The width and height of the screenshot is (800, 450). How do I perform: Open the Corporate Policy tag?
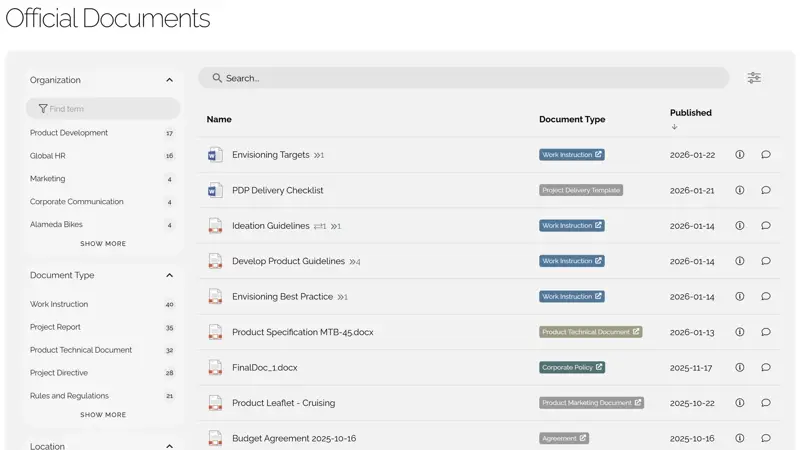(x=572, y=367)
